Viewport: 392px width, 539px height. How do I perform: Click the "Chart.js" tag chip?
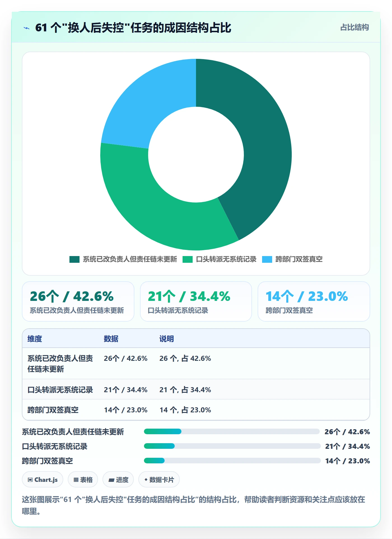[x=43, y=480]
